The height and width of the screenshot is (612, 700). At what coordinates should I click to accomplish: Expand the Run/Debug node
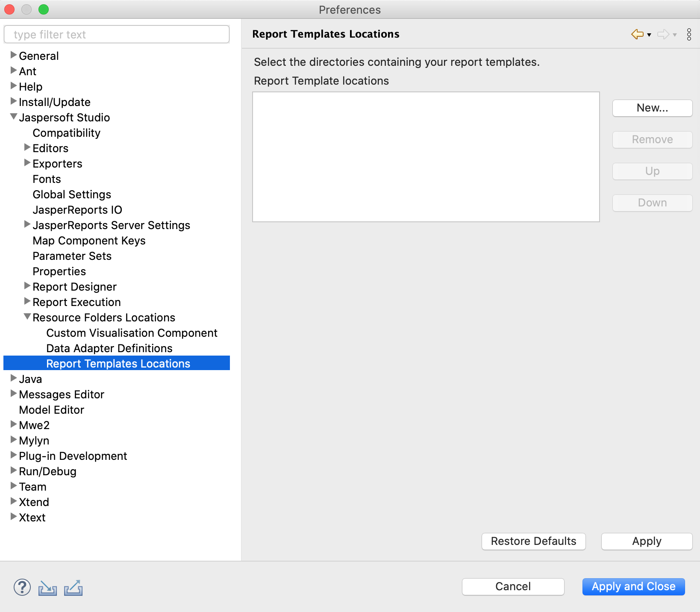click(14, 471)
